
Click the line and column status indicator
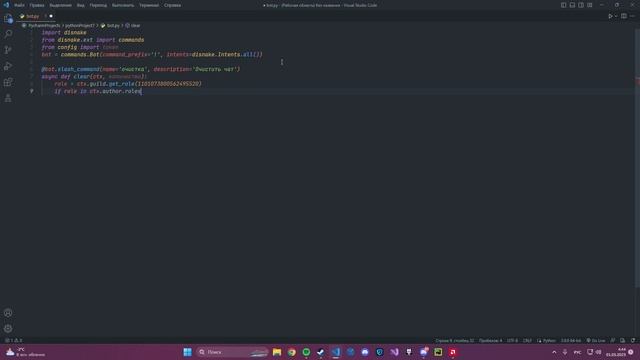[455, 340]
